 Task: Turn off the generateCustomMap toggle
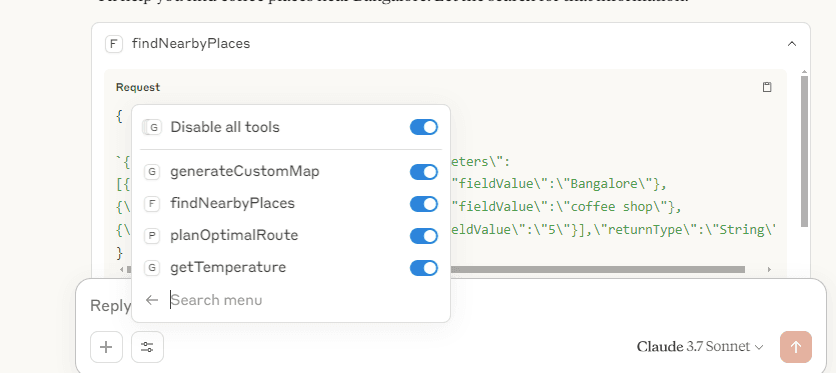[x=424, y=172]
